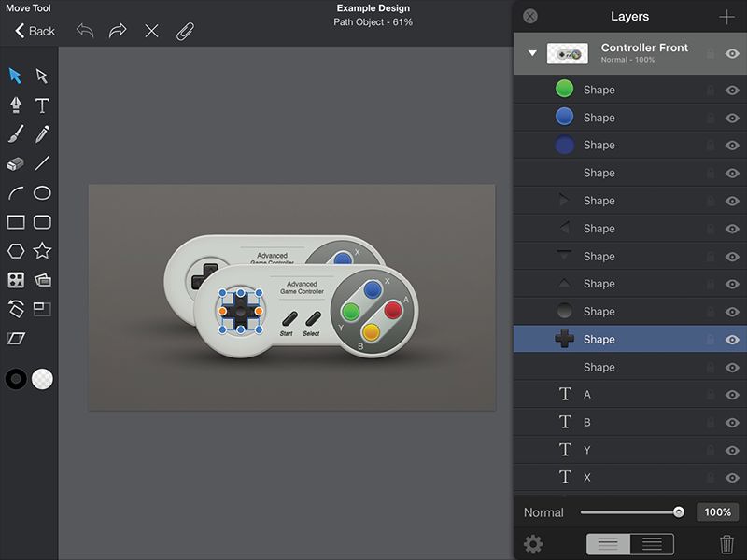Click the layer opacity slider handle
The height and width of the screenshot is (560, 747).
679,511
